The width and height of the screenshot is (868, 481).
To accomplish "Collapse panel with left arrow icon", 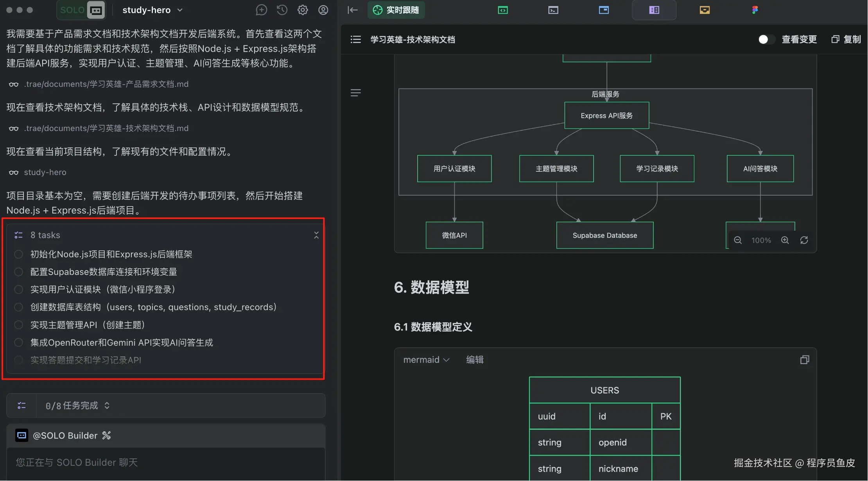I will click(x=352, y=10).
